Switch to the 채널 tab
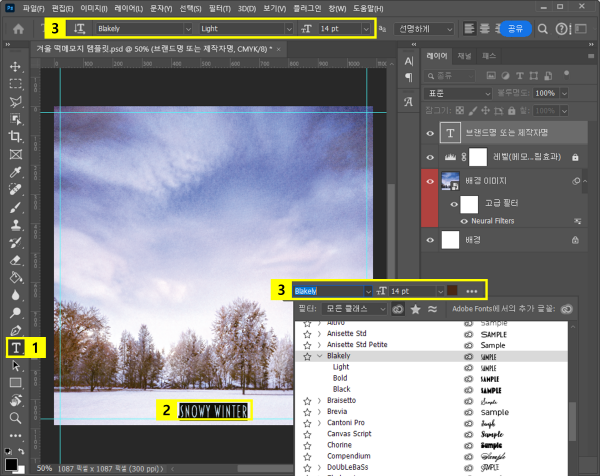This screenshot has width=600, height=476. point(464,56)
